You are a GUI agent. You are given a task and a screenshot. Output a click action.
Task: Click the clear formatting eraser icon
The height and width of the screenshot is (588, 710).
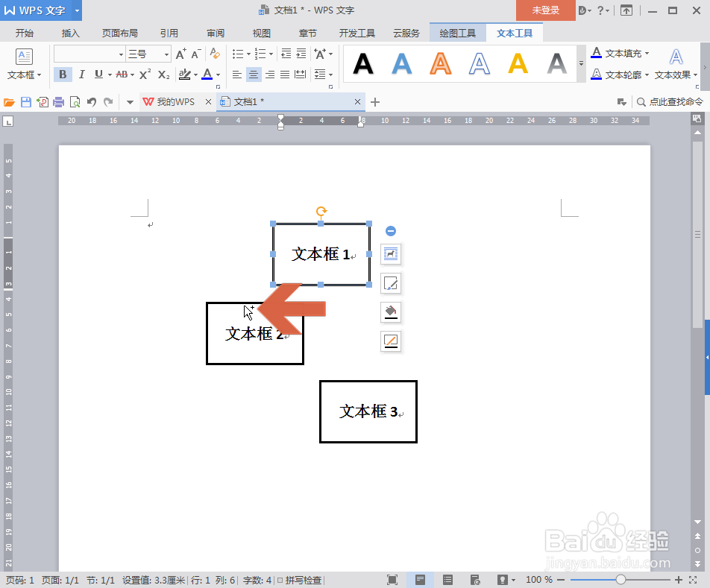215,54
